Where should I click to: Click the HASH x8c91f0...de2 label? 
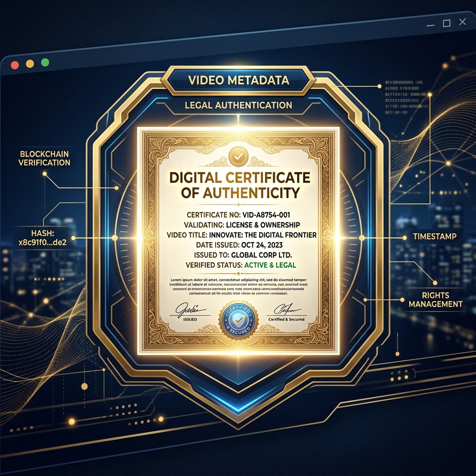42,238
